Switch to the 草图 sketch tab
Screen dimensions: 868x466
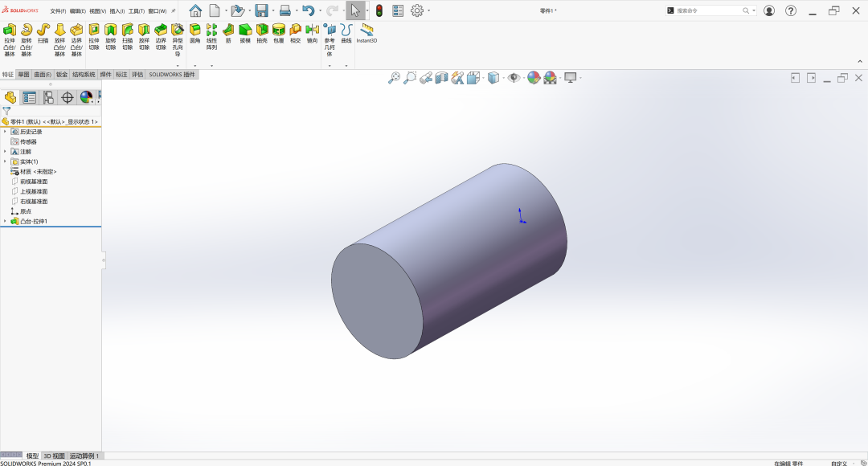[x=23, y=74]
